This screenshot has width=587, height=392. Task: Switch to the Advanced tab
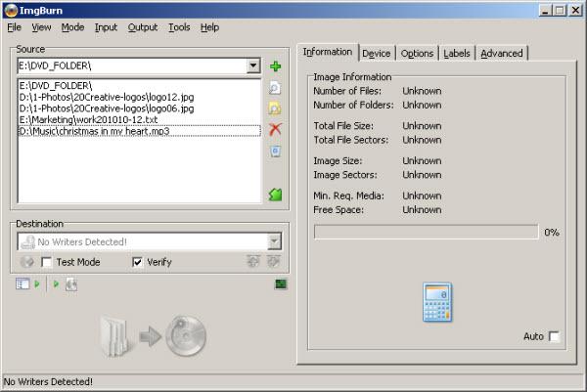(502, 54)
